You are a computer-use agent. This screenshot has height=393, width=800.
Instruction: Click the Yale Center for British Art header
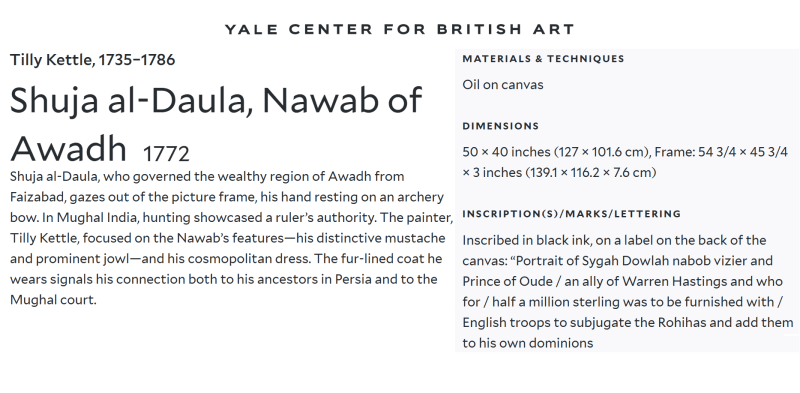pyautogui.click(x=399, y=29)
